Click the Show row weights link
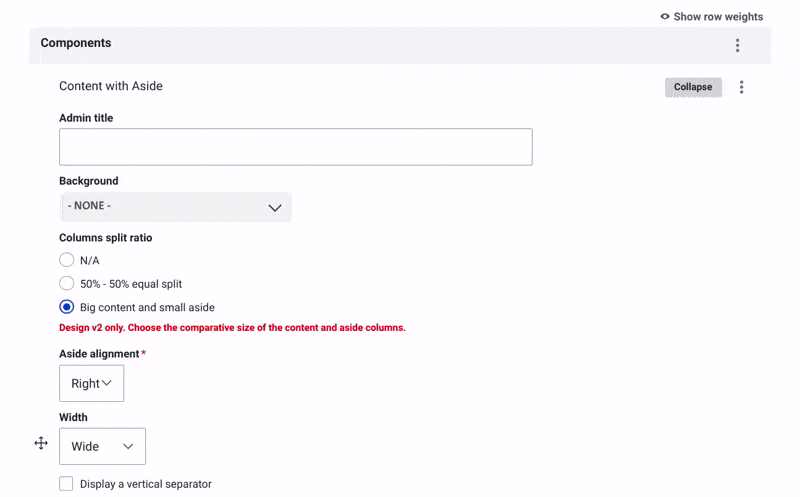 point(718,17)
